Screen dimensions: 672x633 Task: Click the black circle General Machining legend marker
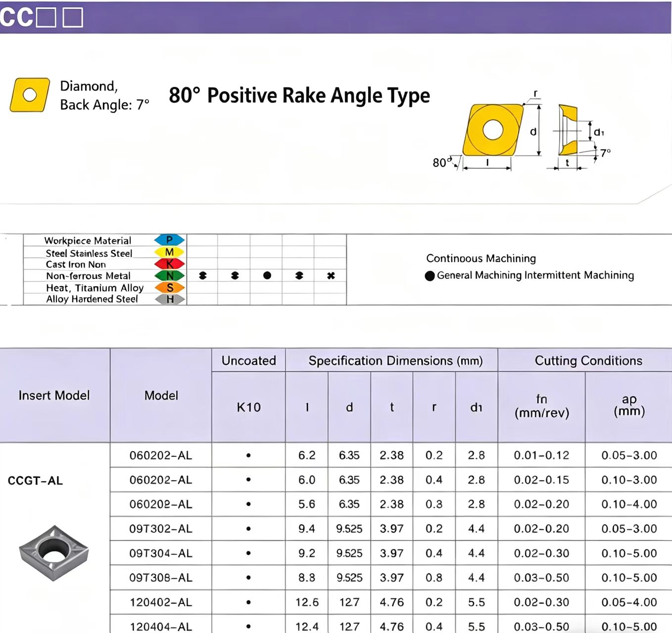[x=430, y=276]
